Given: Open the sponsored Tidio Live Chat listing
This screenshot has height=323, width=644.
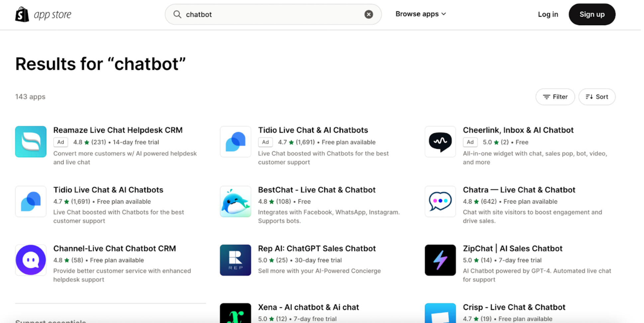Looking at the screenshot, I should tap(313, 130).
